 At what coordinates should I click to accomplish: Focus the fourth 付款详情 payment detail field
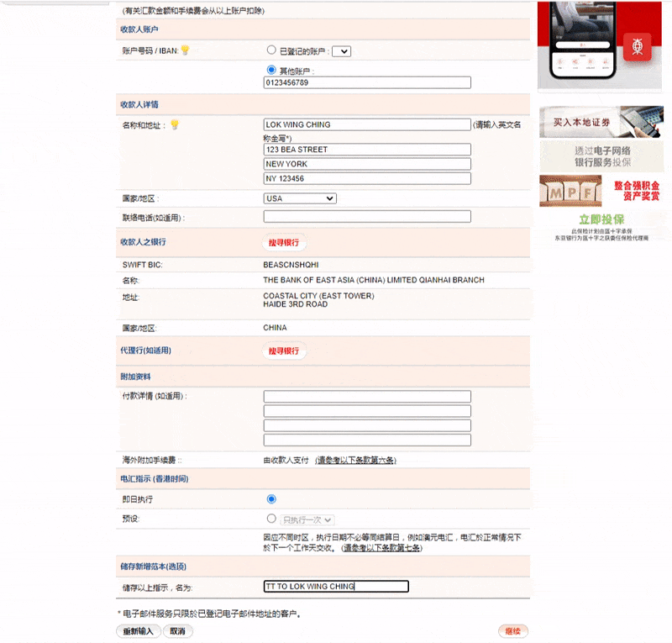(367, 440)
